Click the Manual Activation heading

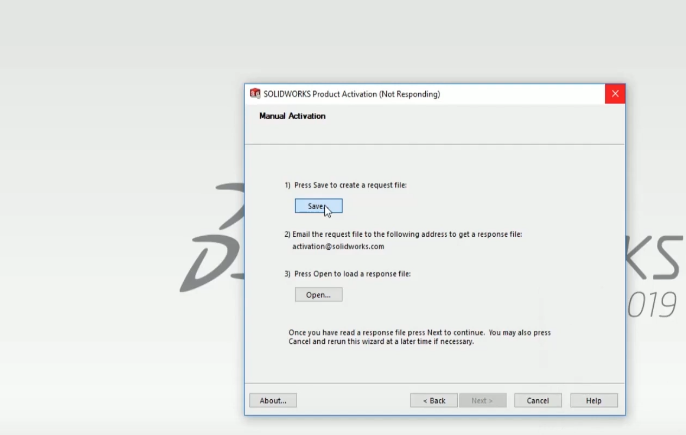pyautogui.click(x=292, y=116)
